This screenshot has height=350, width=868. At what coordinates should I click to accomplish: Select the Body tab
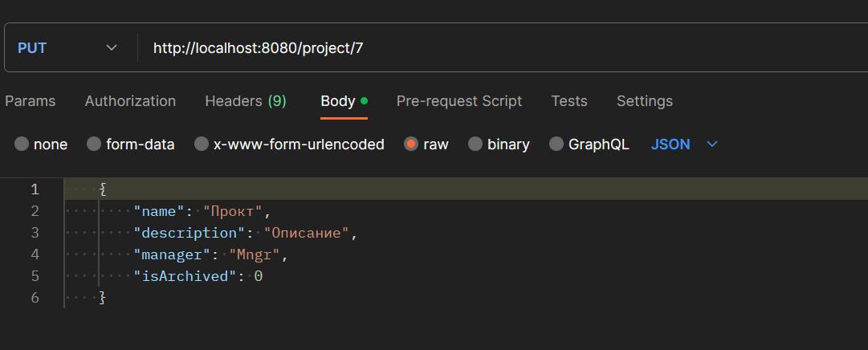pyautogui.click(x=338, y=101)
